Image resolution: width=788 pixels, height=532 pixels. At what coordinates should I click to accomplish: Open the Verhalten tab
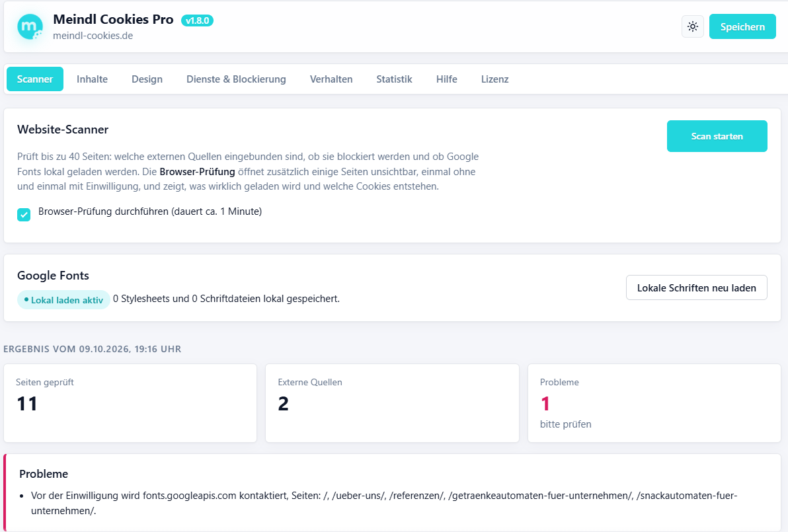(331, 79)
